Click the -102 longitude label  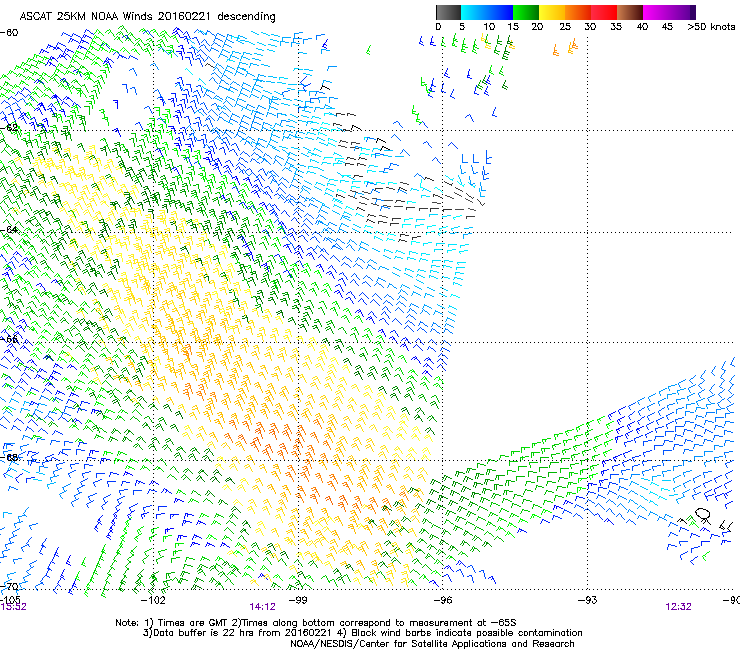[153, 600]
